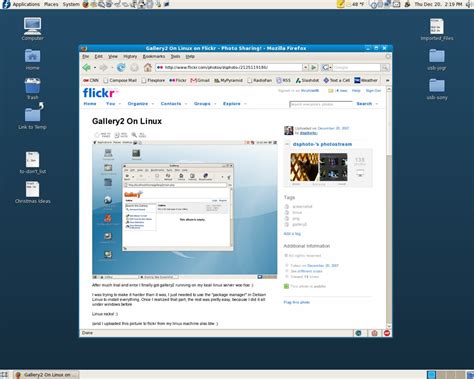Open the History menu in Firefox
Screen dimensions: 474x379
(130, 57)
